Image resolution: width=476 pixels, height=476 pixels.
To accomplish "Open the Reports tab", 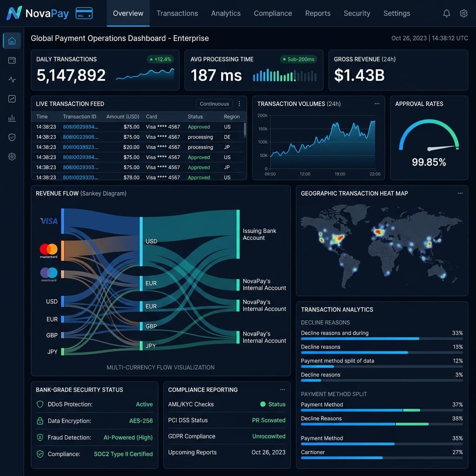I will (318, 13).
